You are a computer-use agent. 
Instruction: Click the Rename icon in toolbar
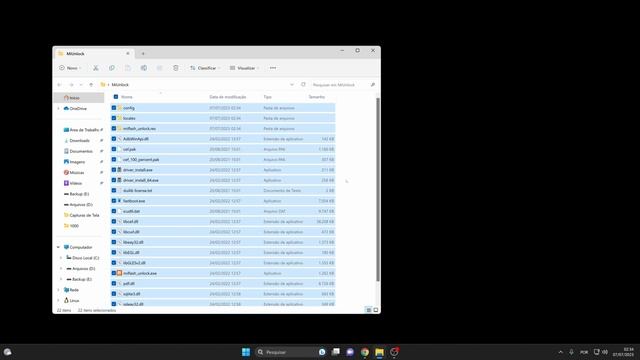[x=144, y=68]
